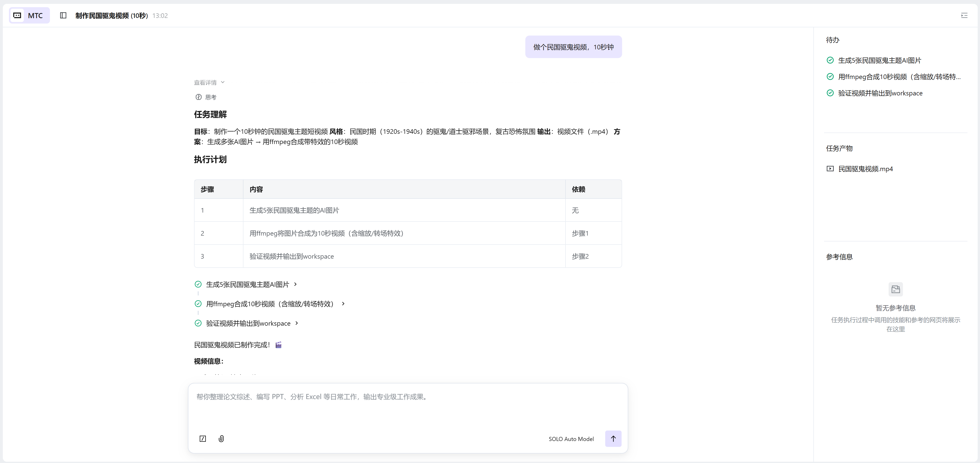Screen dimensions: 980x463
Task: Expand the 验证视频并输出到workspace step in chat
Action: tap(297, 323)
